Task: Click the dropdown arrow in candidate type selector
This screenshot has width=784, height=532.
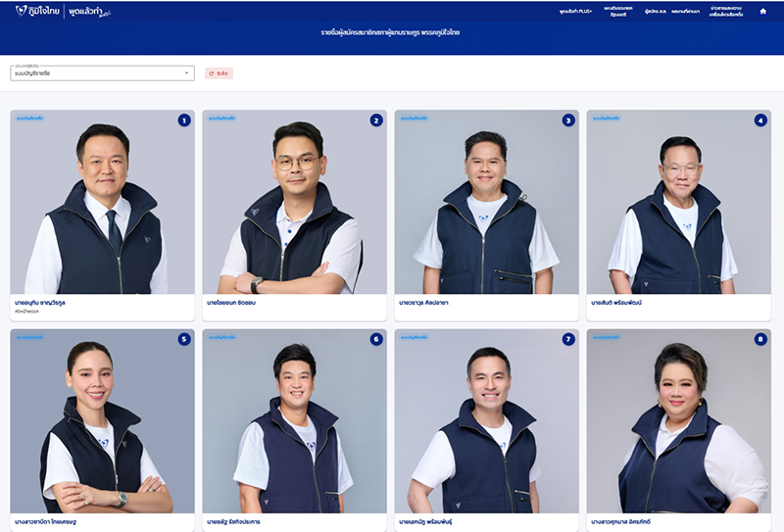Action: pos(186,73)
